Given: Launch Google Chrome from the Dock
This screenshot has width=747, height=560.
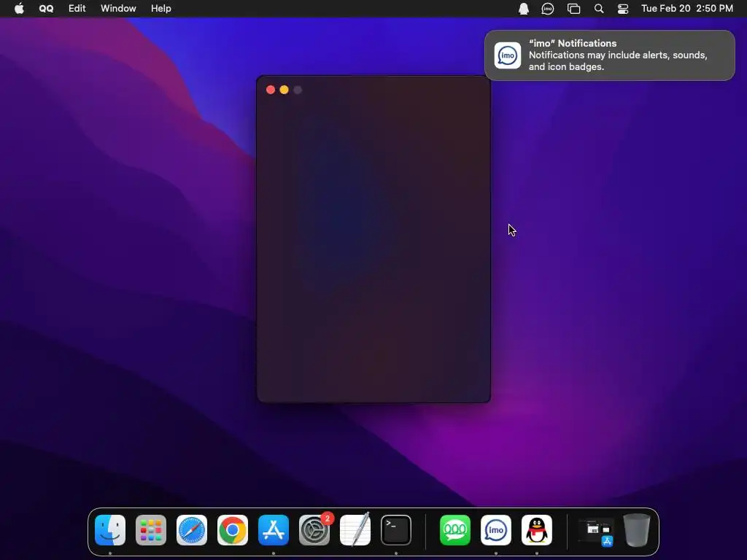Looking at the screenshot, I should pyautogui.click(x=233, y=530).
